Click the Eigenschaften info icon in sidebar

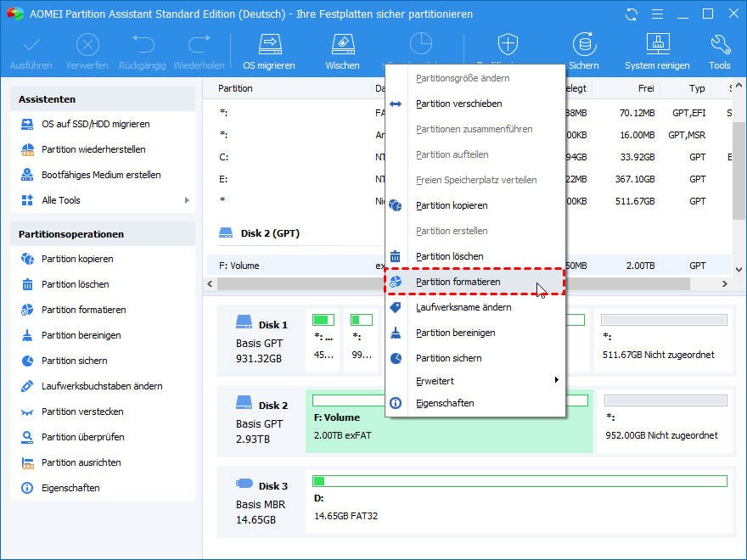[x=27, y=488]
